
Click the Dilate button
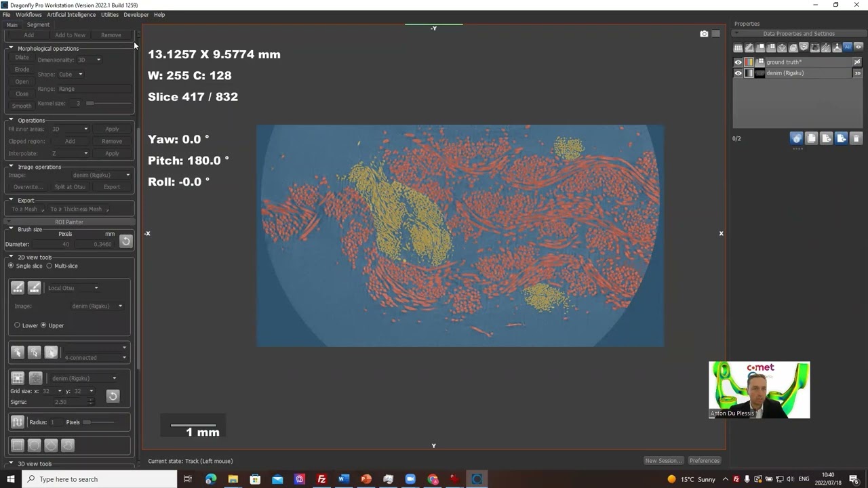tap(22, 58)
